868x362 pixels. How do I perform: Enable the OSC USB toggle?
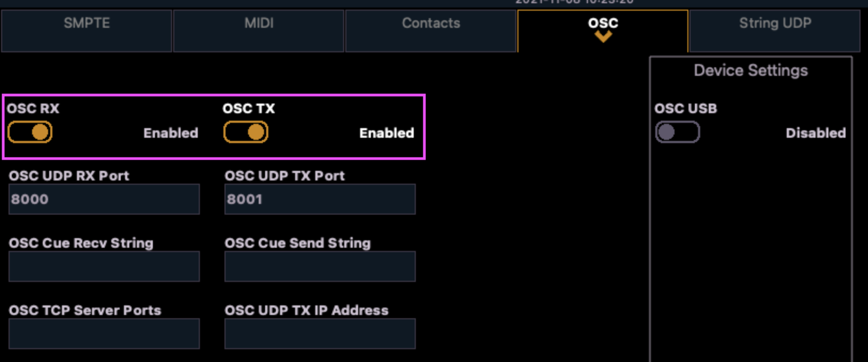[x=677, y=132]
